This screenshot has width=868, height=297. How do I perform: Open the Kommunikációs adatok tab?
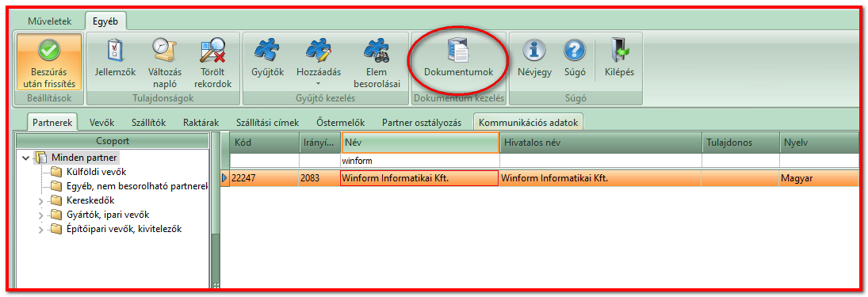pos(528,122)
